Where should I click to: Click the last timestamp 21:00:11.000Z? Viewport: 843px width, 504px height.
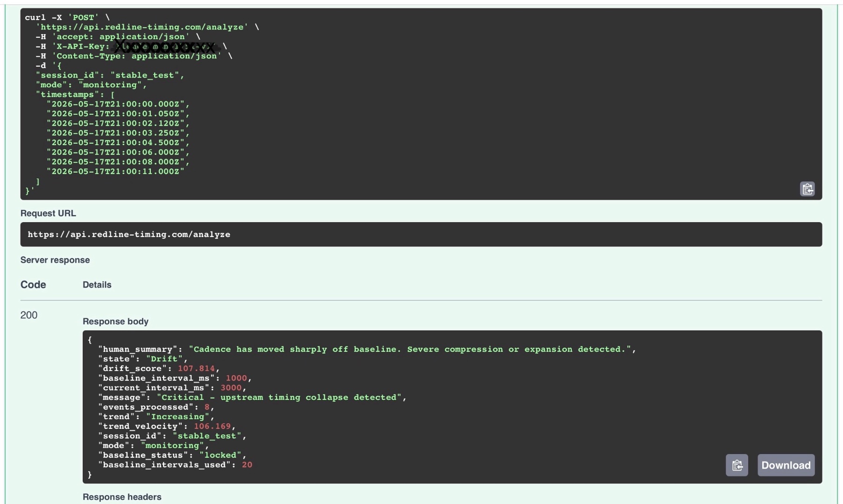tap(115, 171)
